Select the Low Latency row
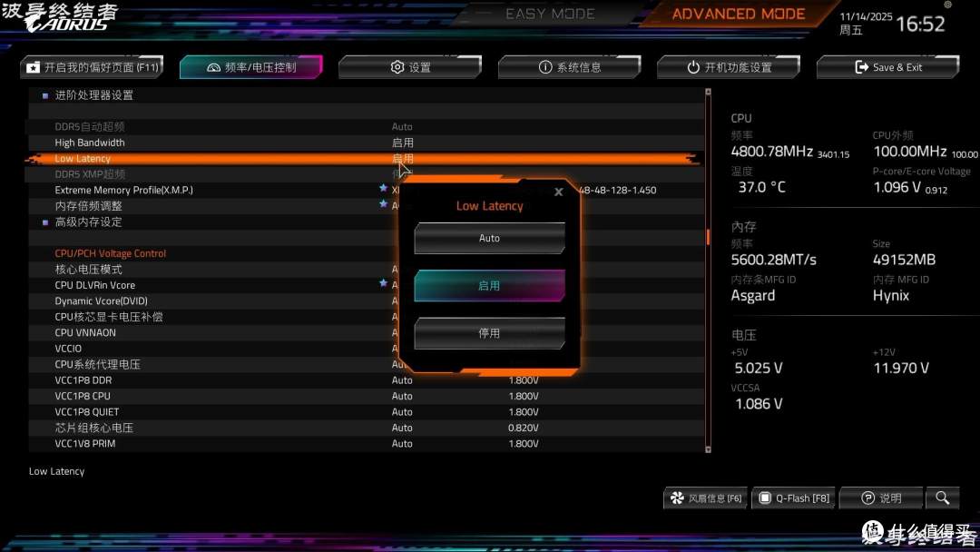This screenshot has height=552, width=980. click(x=366, y=159)
